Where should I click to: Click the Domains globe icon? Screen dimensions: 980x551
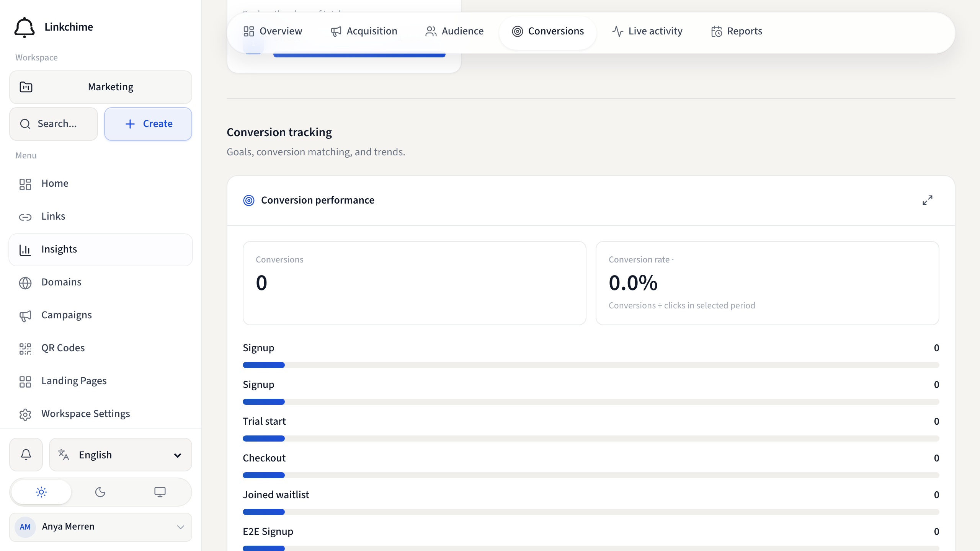click(x=25, y=283)
